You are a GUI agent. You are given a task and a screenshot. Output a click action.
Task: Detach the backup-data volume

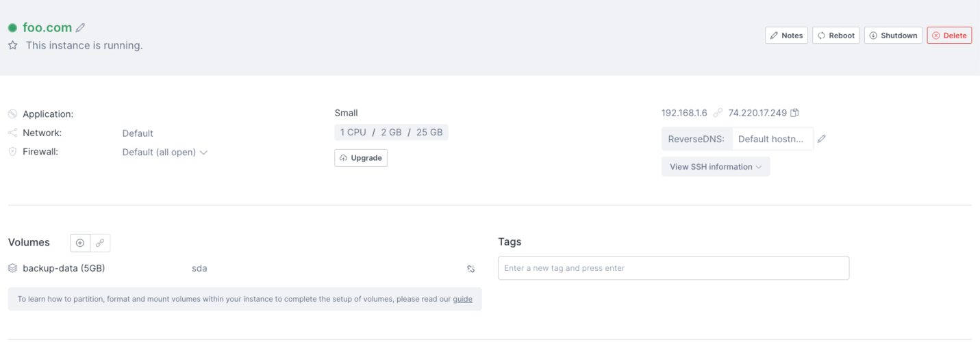pos(471,269)
